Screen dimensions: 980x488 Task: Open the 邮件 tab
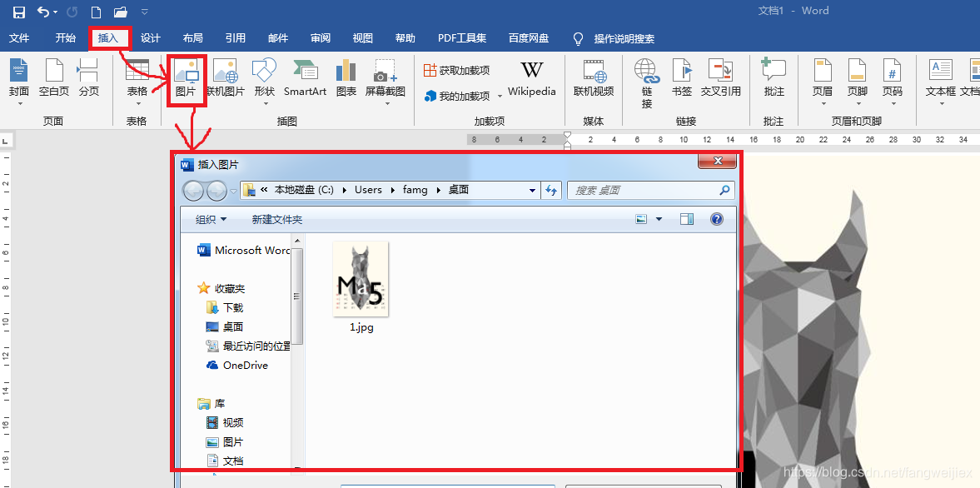click(x=278, y=38)
